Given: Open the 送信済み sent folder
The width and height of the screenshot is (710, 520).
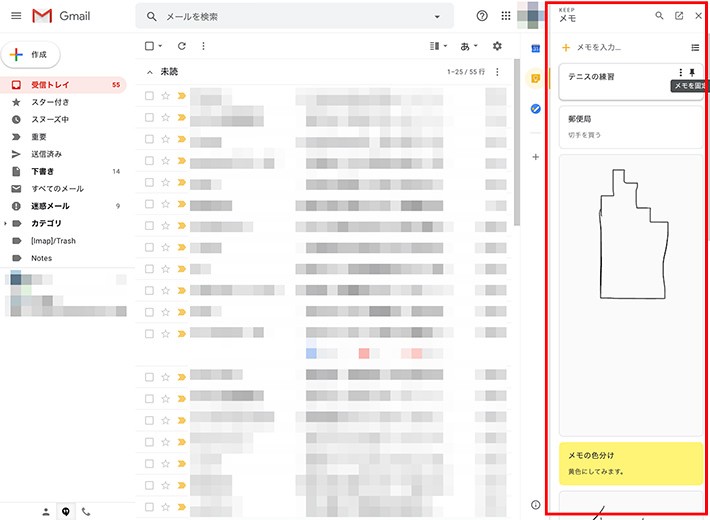Looking at the screenshot, I should 63,154.
